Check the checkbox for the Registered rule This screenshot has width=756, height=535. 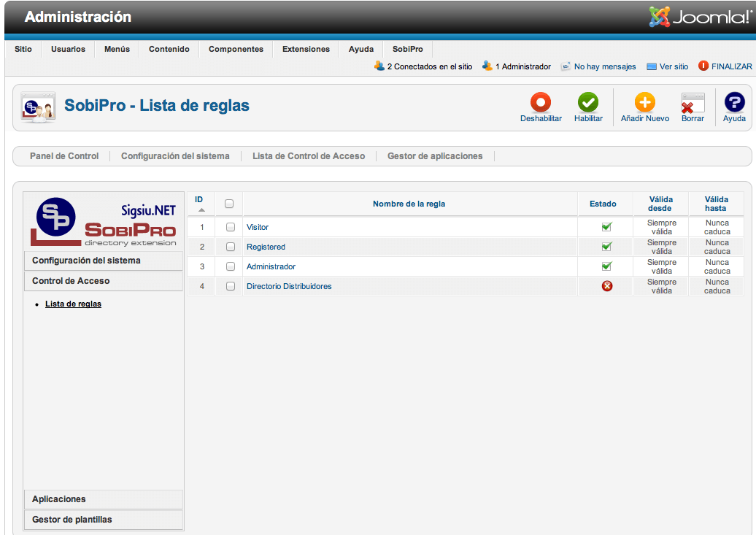(231, 247)
